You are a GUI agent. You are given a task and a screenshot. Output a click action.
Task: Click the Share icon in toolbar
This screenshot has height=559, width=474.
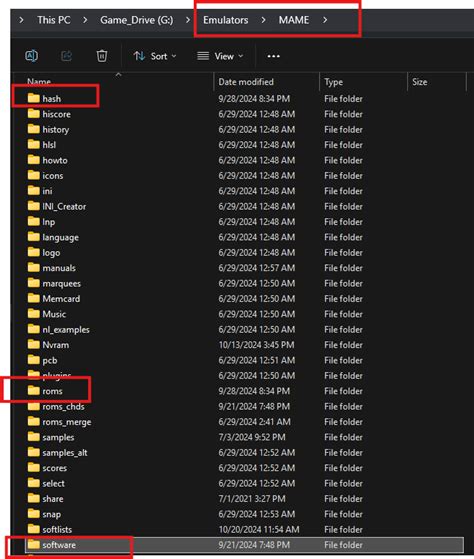66,56
